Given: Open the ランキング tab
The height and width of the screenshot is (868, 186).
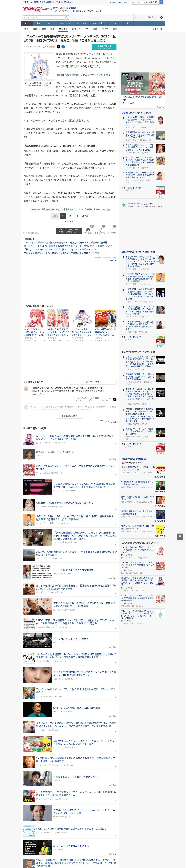Looking at the screenshot, I should 115,24.
